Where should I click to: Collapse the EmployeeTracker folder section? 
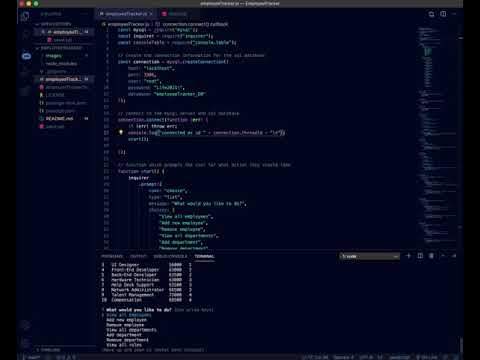(61, 48)
